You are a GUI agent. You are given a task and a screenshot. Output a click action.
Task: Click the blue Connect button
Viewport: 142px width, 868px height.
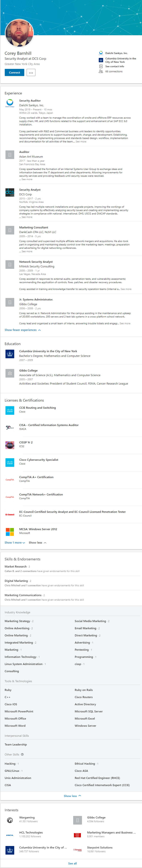pos(14,72)
